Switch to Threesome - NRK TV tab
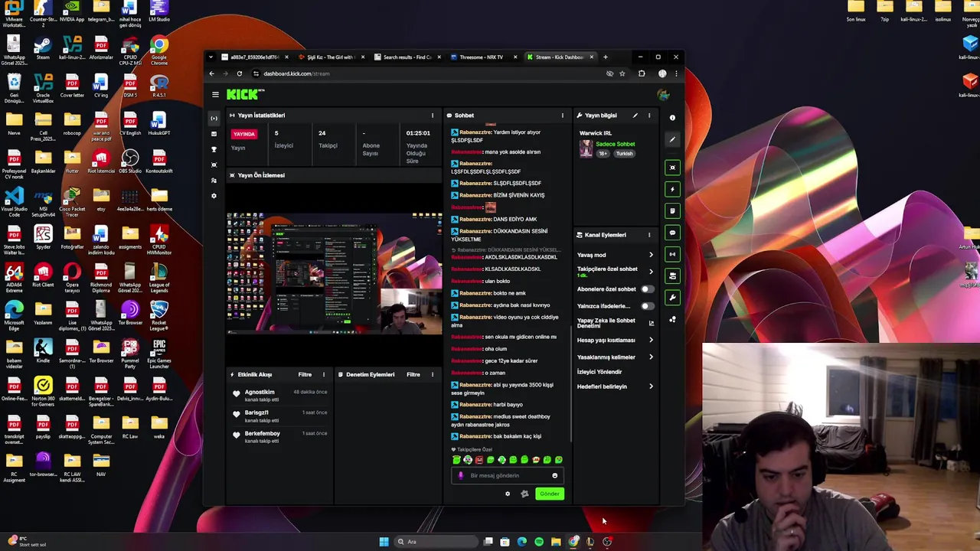This screenshot has width=980, height=551. pyautogui.click(x=482, y=57)
